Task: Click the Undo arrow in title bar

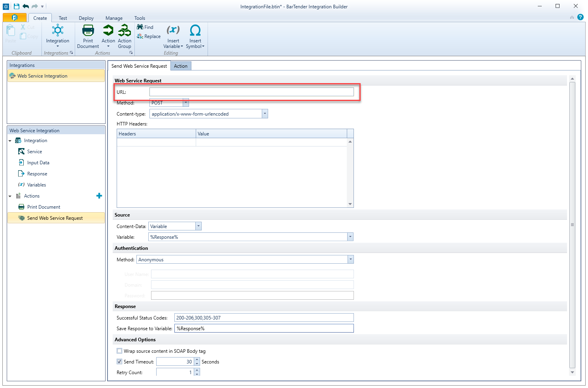Action: pos(26,6)
